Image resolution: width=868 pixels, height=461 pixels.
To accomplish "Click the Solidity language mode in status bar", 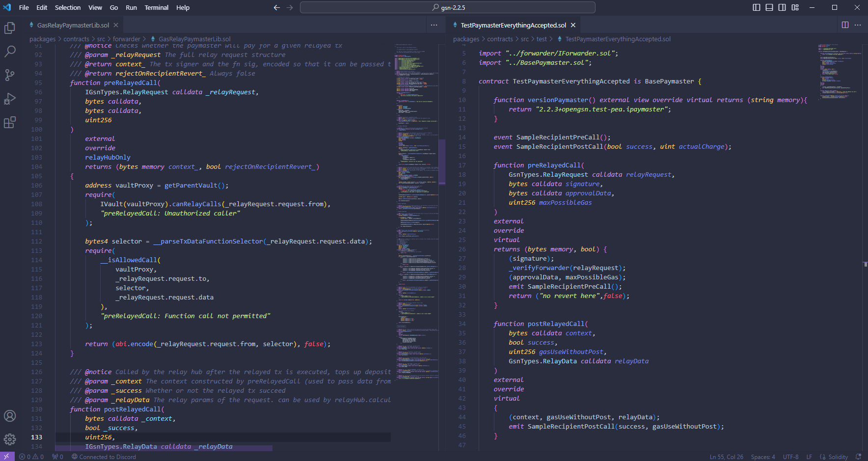I will 838,457.
